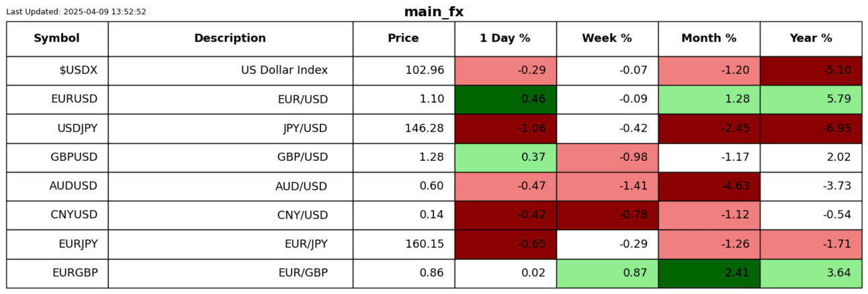Click the Last Updated timestamp text
Screen dimensions: 868x294
coord(76,12)
